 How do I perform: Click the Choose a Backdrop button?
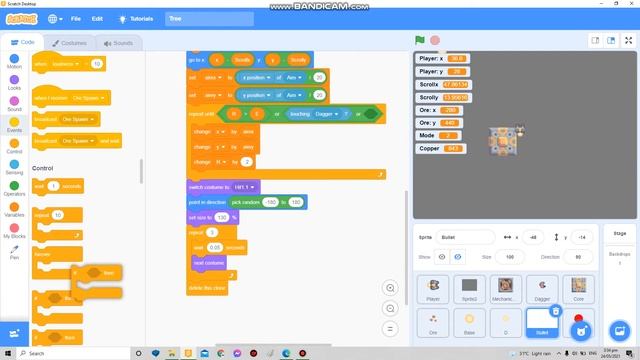click(620, 331)
